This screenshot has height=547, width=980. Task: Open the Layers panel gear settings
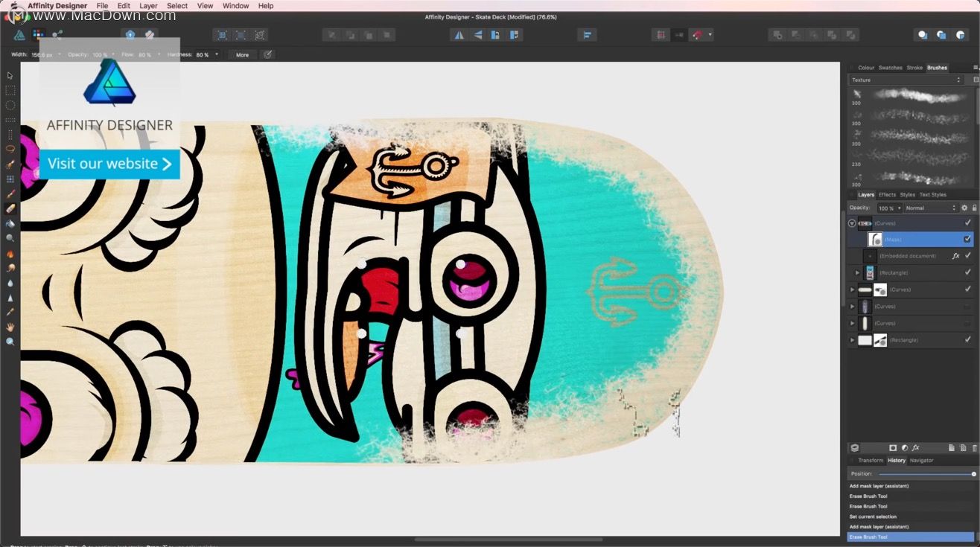[x=964, y=208]
